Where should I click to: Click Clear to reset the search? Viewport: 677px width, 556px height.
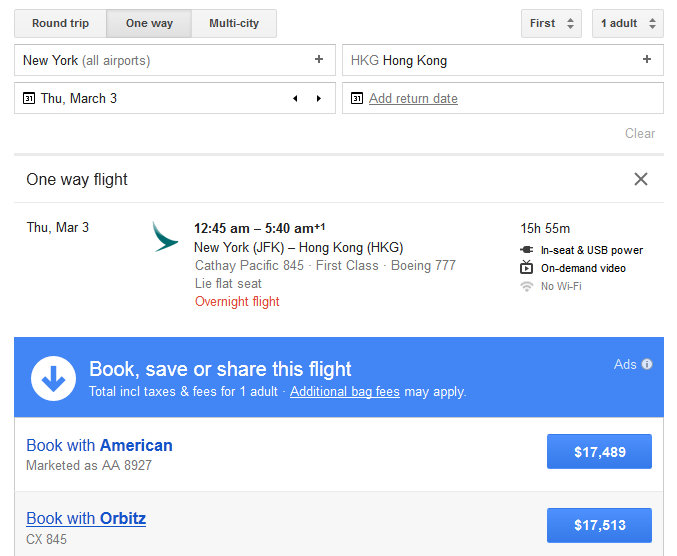(640, 133)
